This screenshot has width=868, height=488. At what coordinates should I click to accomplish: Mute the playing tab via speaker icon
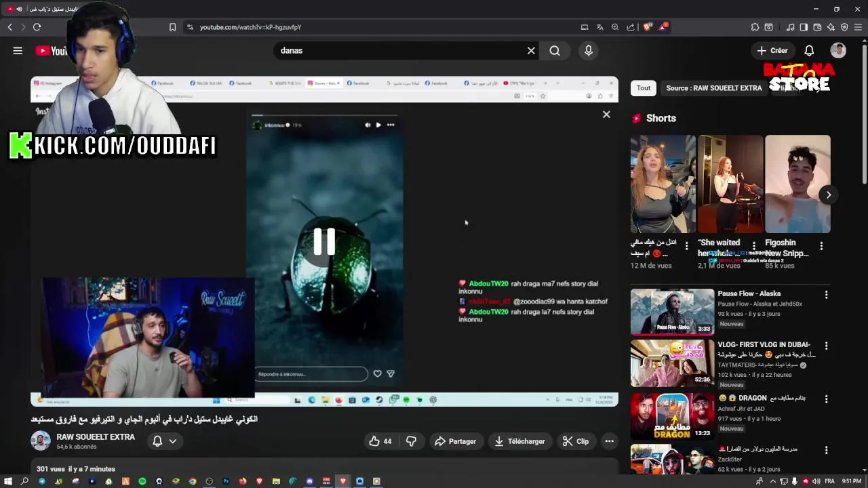click(19, 9)
